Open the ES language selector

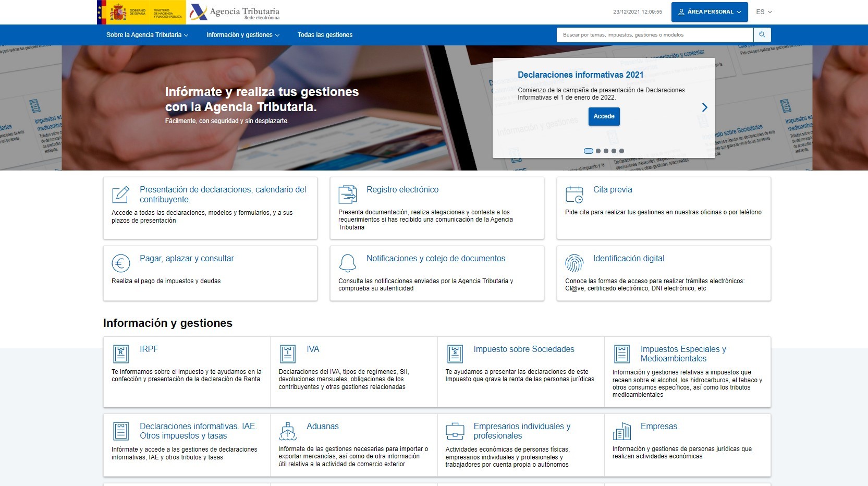click(x=764, y=12)
